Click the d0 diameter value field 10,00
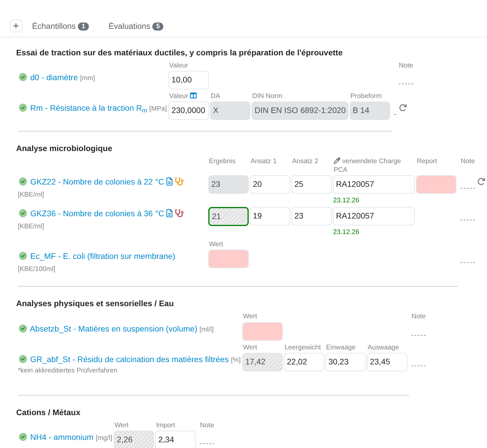 (189, 80)
